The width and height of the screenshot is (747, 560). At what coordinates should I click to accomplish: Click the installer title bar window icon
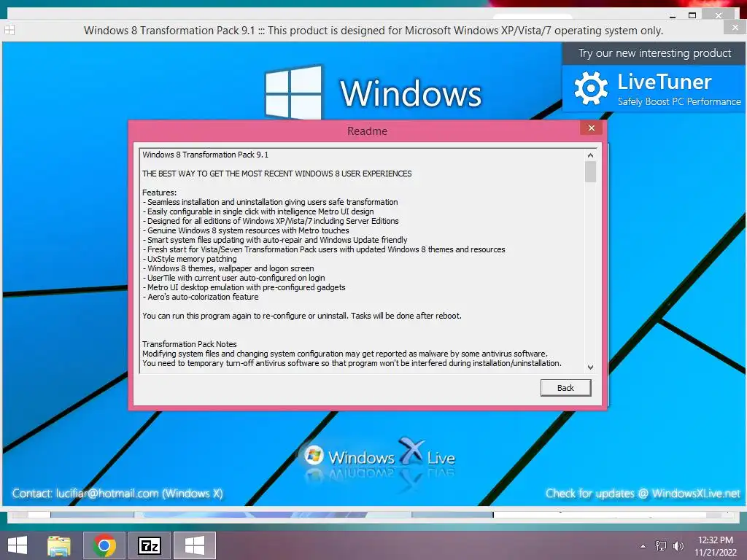pos(9,30)
